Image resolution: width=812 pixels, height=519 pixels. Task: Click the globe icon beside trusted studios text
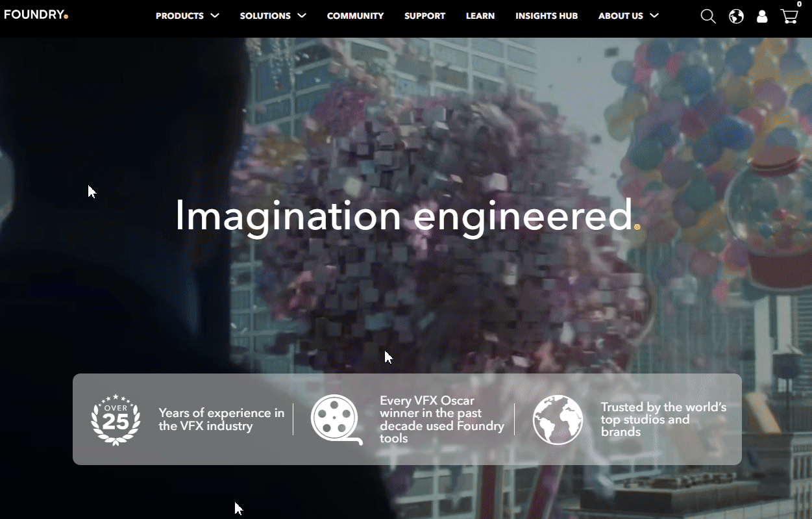pyautogui.click(x=558, y=420)
